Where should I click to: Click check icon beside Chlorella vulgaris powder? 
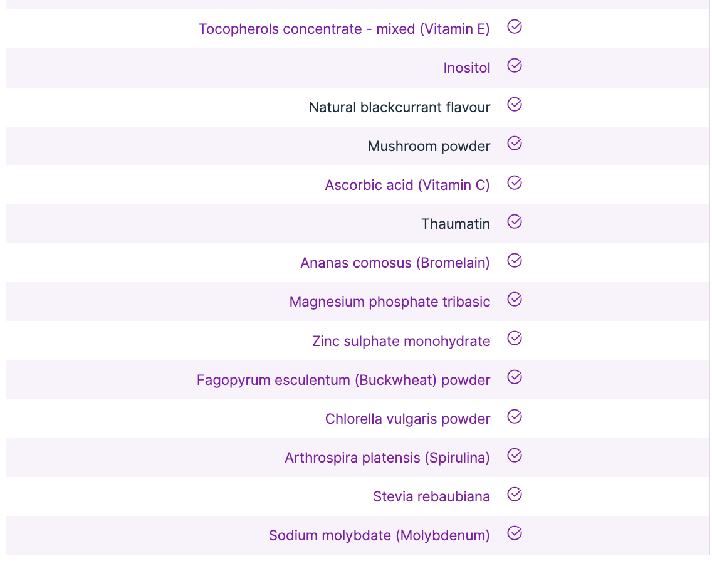[x=515, y=417]
